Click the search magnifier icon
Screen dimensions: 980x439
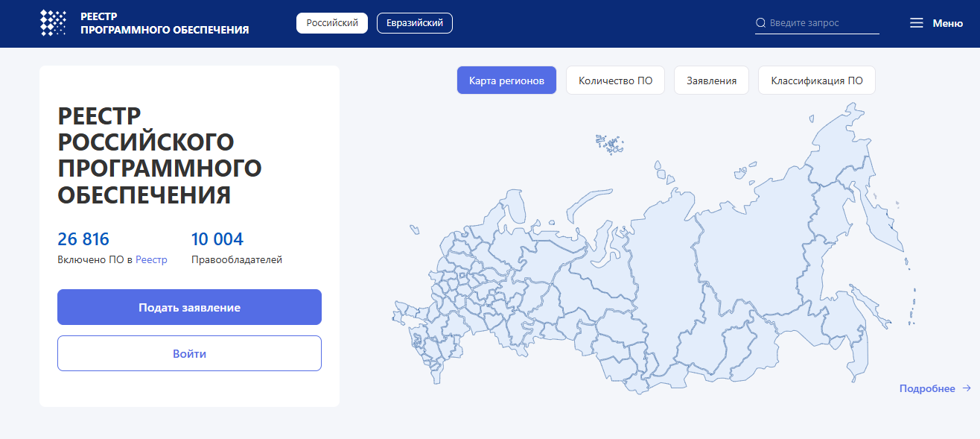tap(760, 23)
